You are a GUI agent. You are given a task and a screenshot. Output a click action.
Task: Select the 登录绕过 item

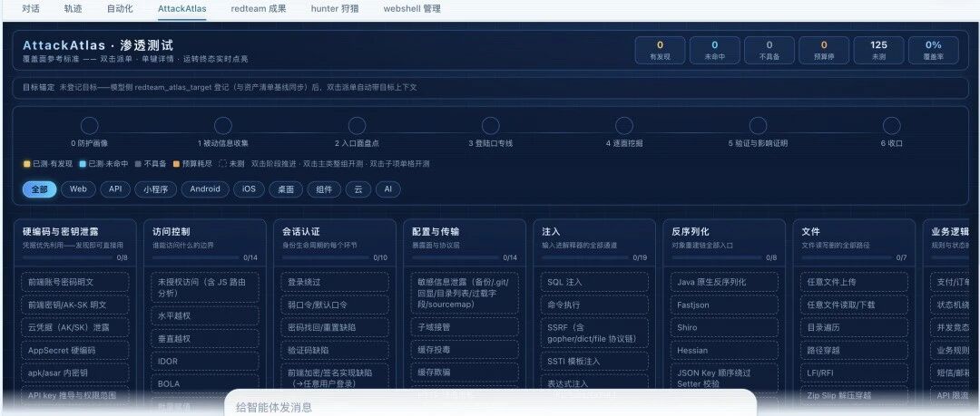click(334, 282)
